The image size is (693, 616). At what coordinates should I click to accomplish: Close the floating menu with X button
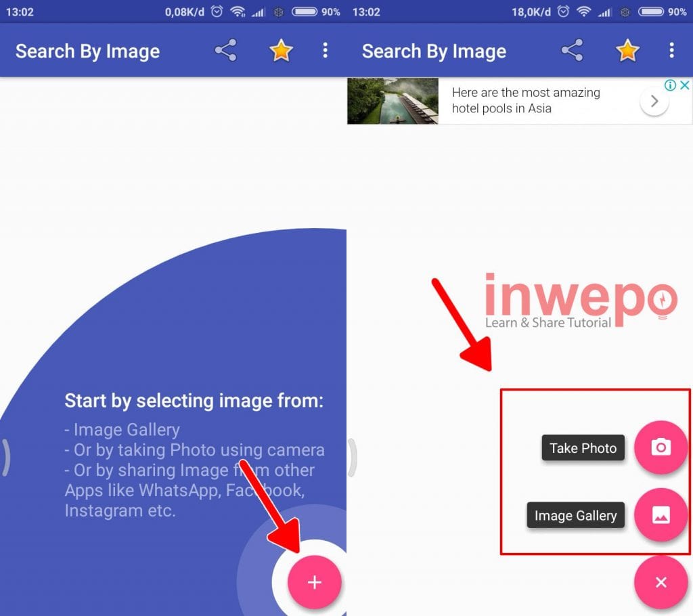click(x=661, y=582)
